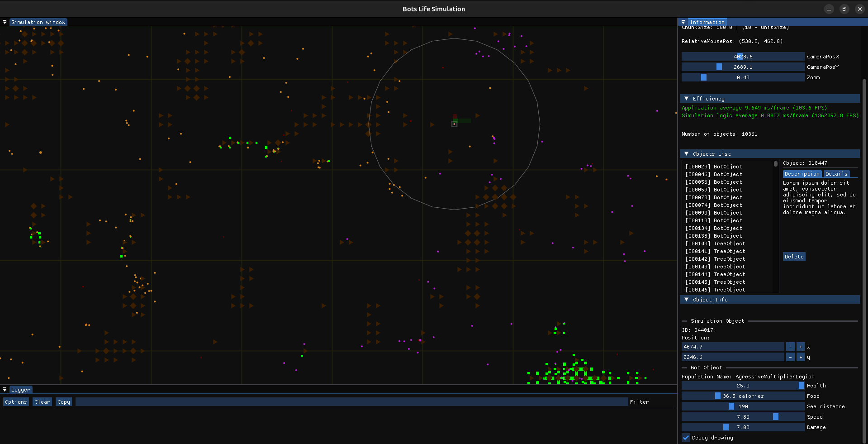Viewport: 868px width, 444px height.
Task: Copy the logger contents
Action: [x=63, y=401]
